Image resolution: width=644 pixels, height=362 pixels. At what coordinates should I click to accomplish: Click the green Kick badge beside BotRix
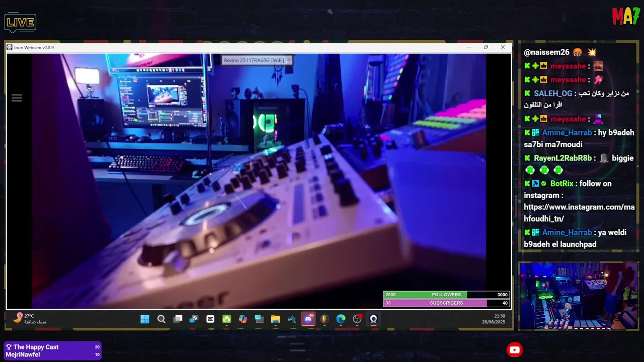[527, 184]
